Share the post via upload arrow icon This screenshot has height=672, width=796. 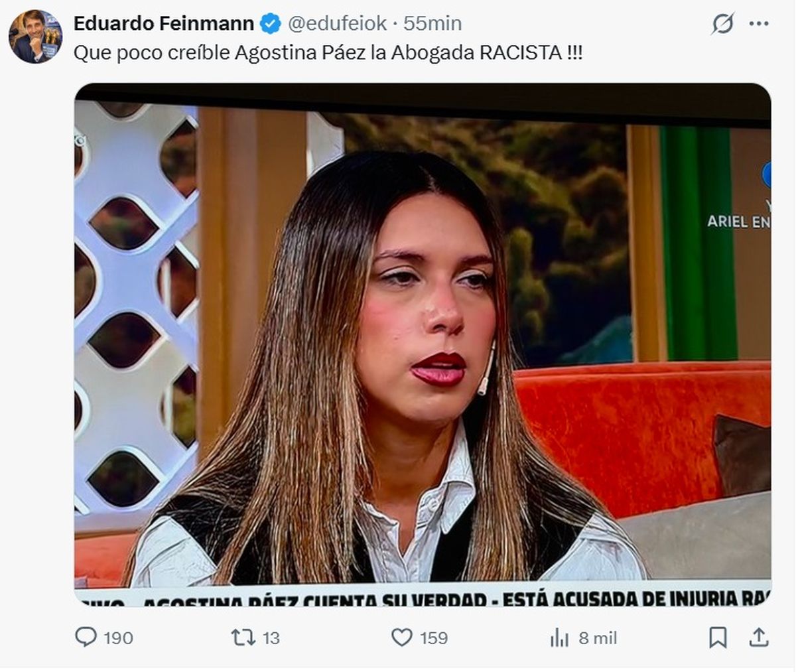click(x=759, y=637)
